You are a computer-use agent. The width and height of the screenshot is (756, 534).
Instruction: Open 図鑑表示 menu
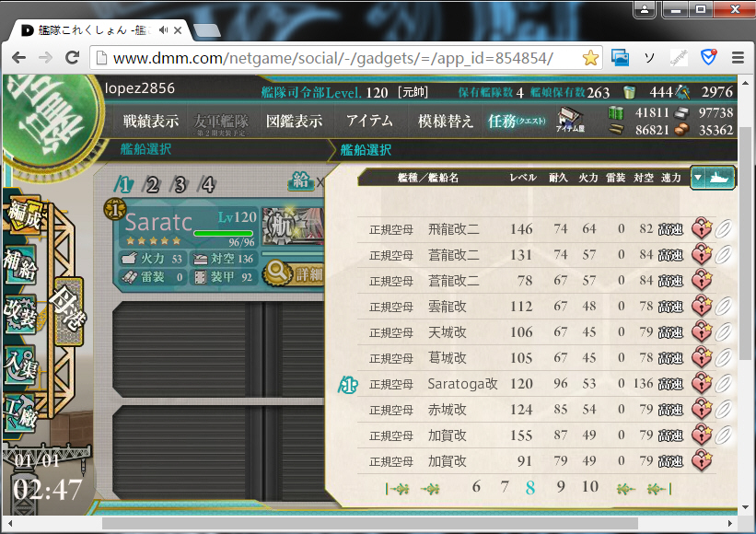tap(294, 121)
